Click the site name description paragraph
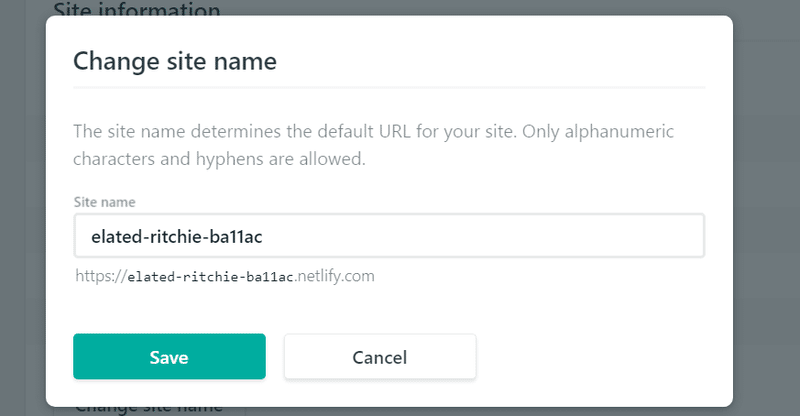The width and height of the screenshot is (800, 416). [x=374, y=145]
